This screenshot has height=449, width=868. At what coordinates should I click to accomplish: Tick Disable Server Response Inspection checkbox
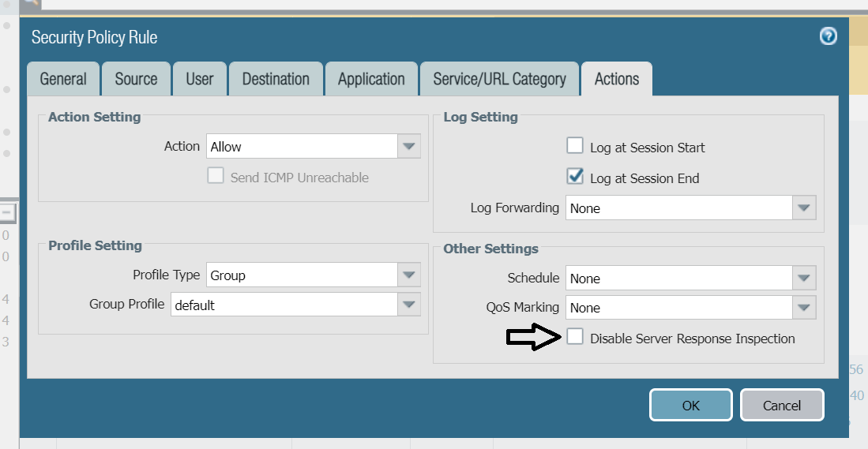(x=575, y=338)
